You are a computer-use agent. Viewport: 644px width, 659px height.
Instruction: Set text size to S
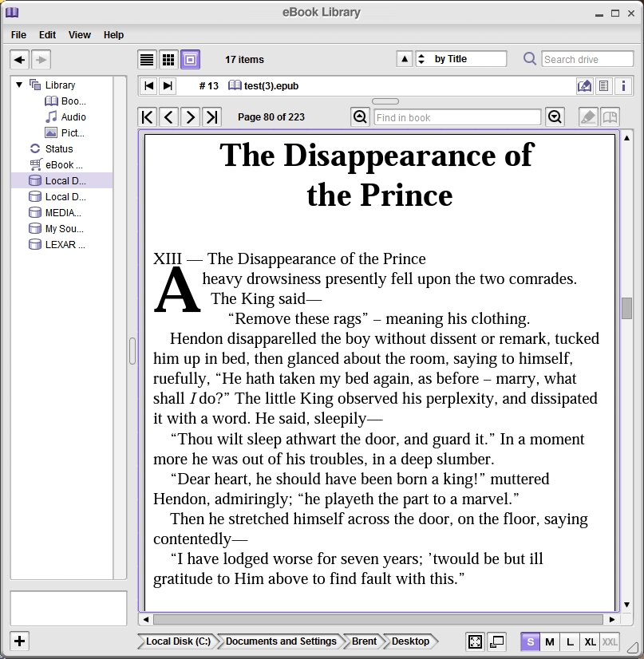pyautogui.click(x=530, y=641)
